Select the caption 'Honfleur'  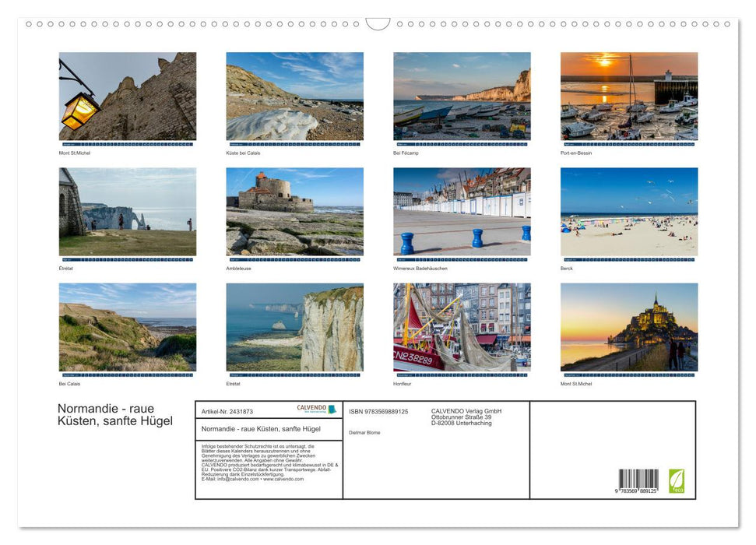click(x=402, y=384)
